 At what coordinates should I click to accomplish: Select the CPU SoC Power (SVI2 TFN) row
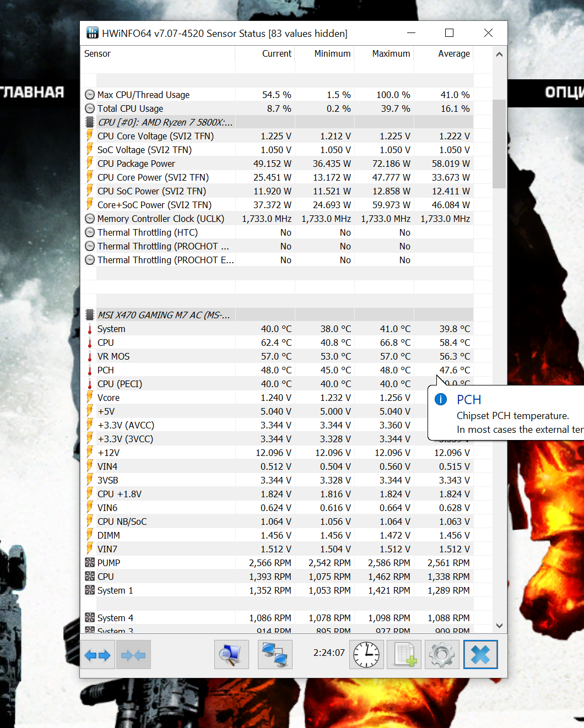tap(277, 191)
